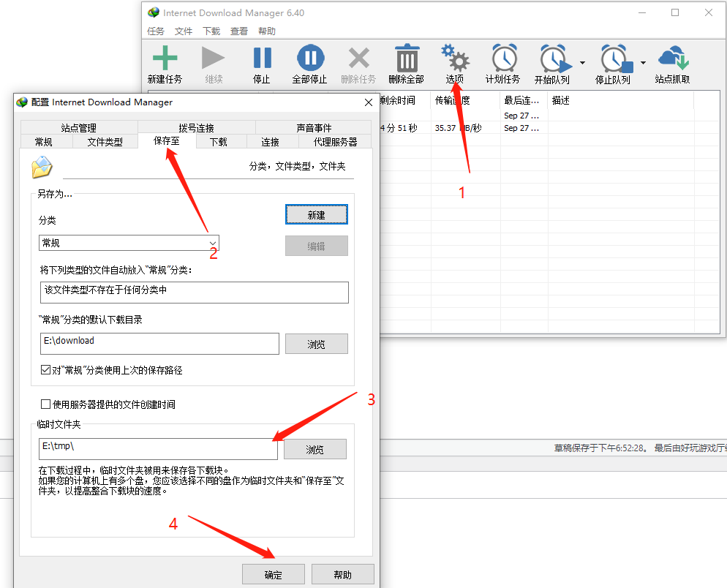This screenshot has height=588, width=727.
Task: Toggle 对"常规"分类使用上次的保存路径 checkbox
Action: click(x=45, y=369)
